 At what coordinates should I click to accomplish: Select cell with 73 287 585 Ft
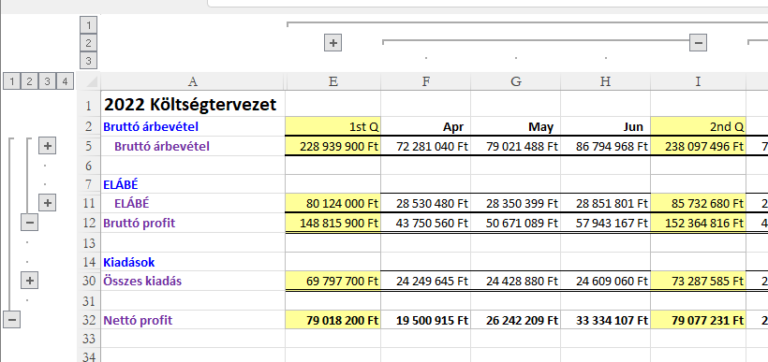(x=698, y=281)
